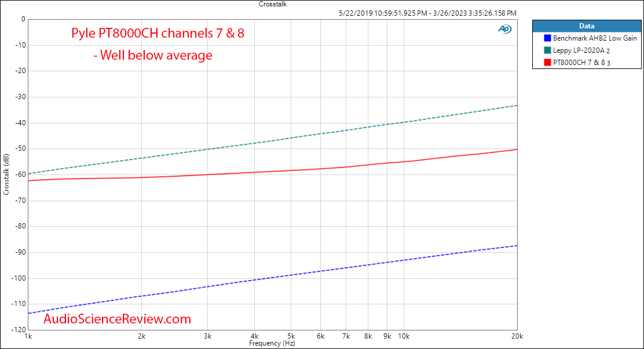Click the 'Data' legend header

(x=587, y=26)
